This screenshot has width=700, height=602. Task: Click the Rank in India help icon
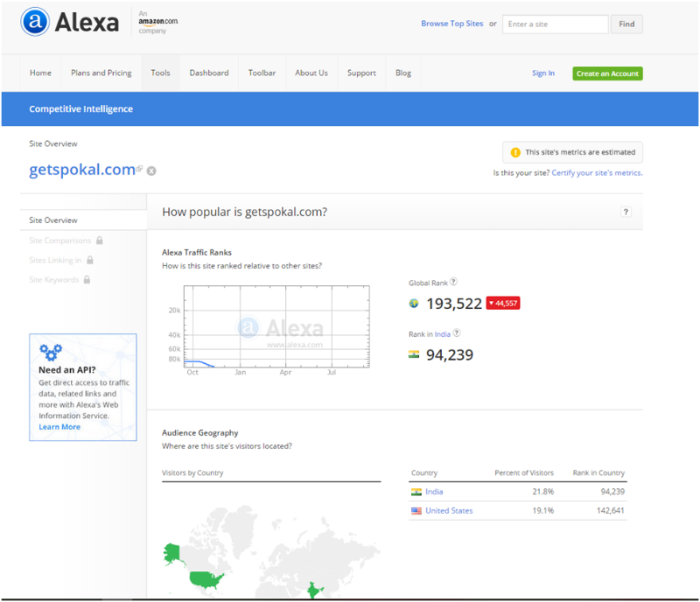(x=456, y=332)
